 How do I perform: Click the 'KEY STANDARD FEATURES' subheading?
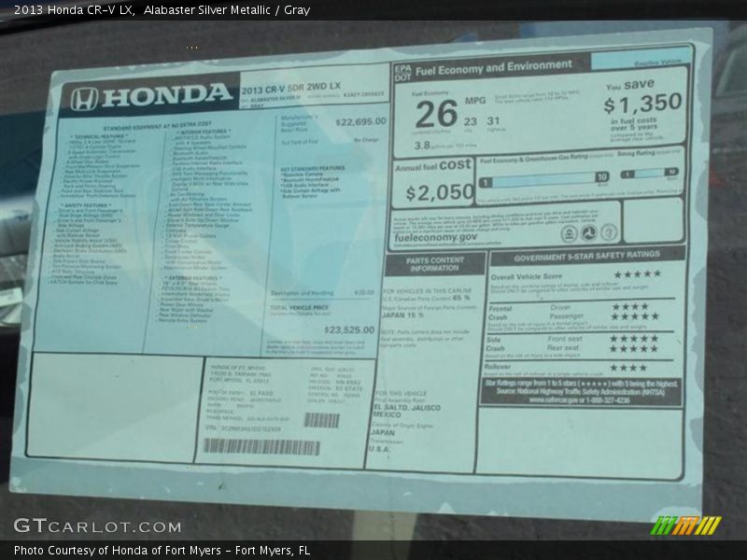313,168
